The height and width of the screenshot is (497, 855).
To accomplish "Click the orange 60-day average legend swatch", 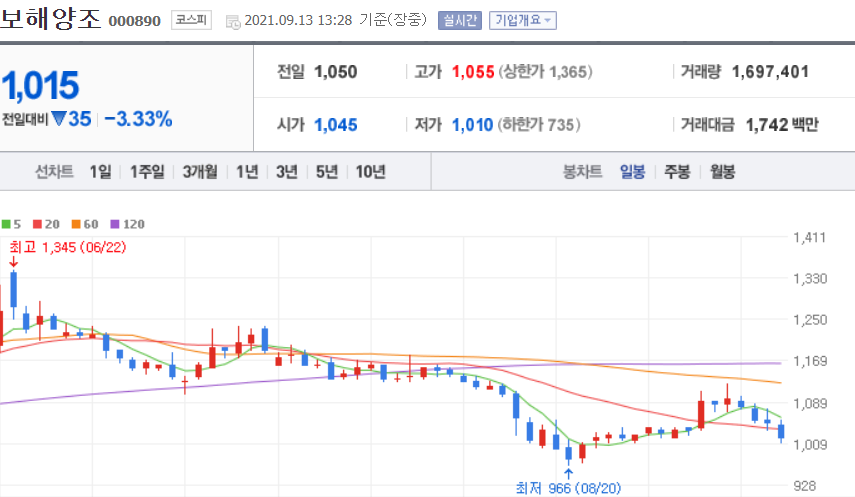I will 76,224.
